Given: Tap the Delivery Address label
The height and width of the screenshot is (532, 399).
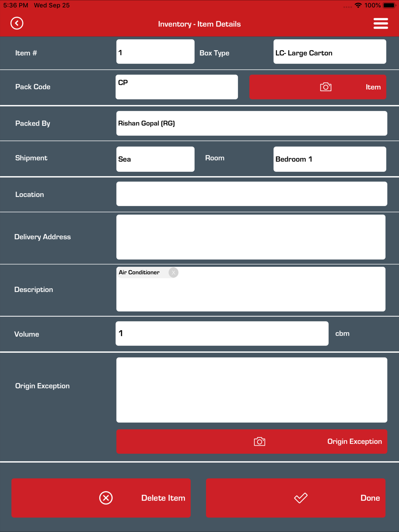Looking at the screenshot, I should click(42, 237).
